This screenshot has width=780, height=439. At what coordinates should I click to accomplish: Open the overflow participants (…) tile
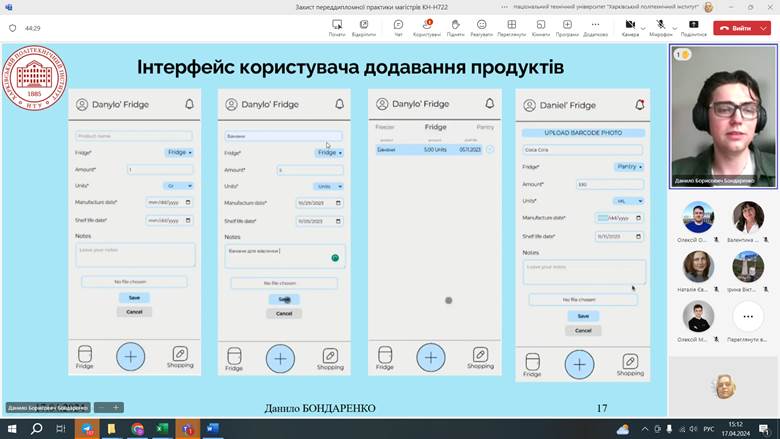tap(748, 316)
